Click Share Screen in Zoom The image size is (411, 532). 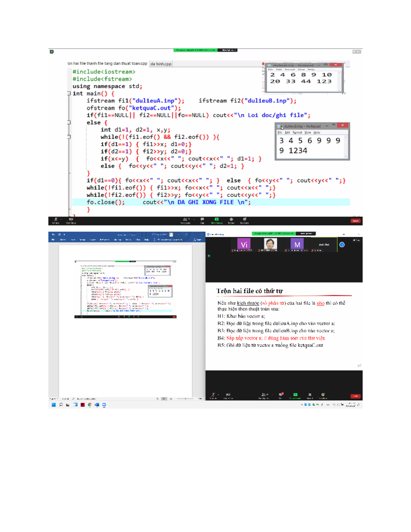pyautogui.click(x=217, y=220)
